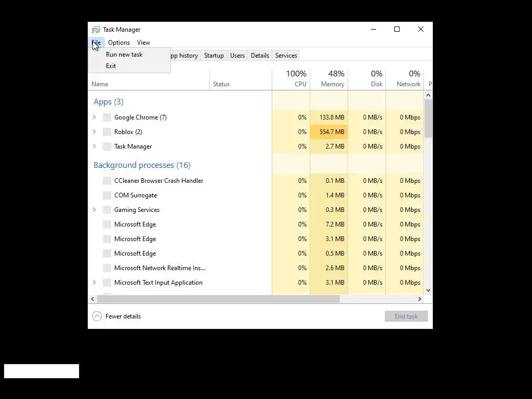Open the File menu

pos(96,43)
